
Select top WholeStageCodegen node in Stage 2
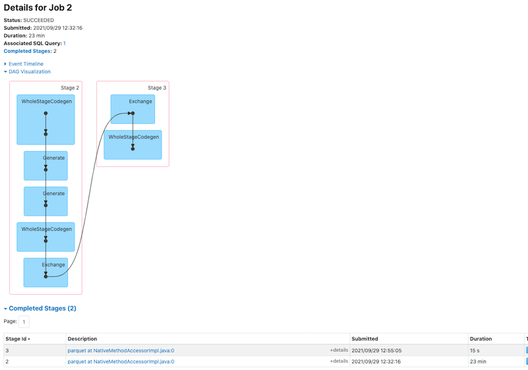46,120
